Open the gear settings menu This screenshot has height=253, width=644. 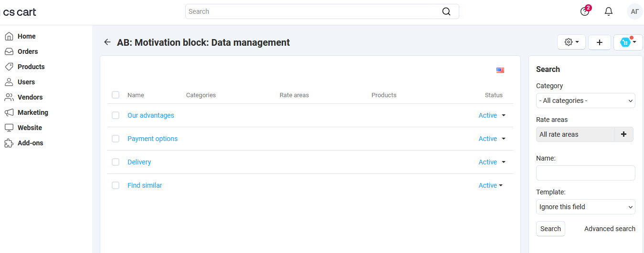tap(571, 42)
